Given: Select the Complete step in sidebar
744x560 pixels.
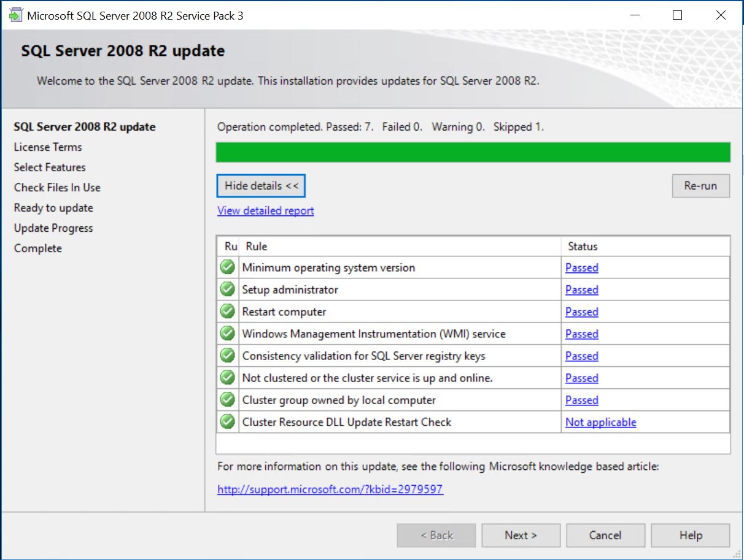Looking at the screenshot, I should [x=38, y=248].
